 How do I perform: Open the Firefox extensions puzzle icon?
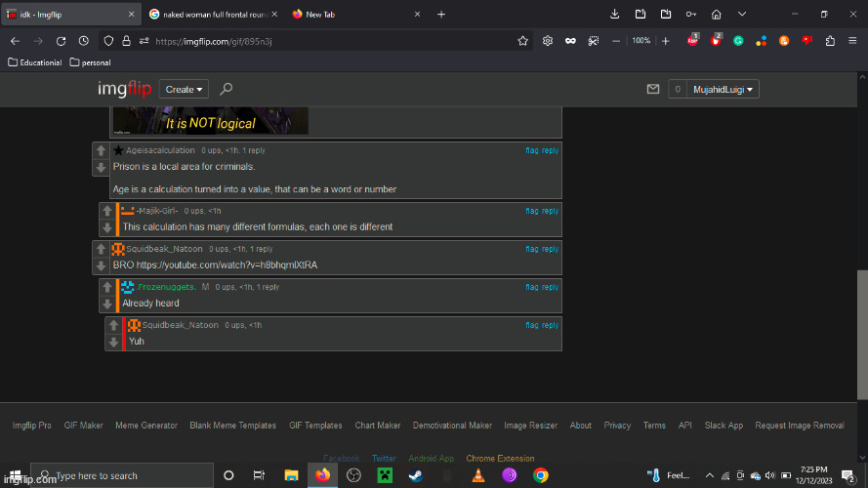pyautogui.click(x=830, y=41)
